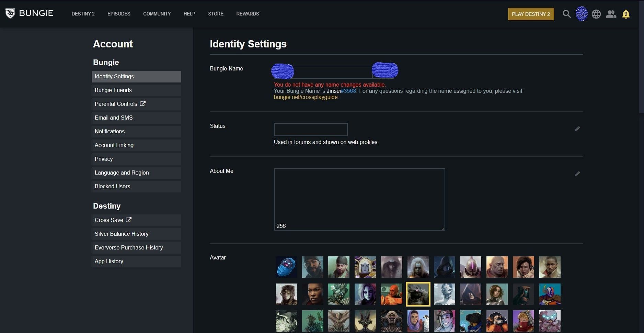Open the COMMUNITY navigation menu
The height and width of the screenshot is (333, 644).
157,14
